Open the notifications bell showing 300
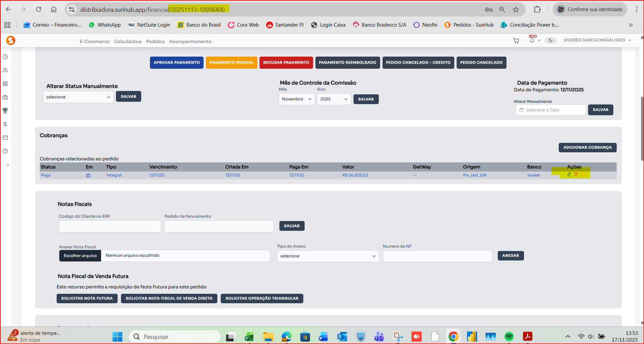Screen dimensions: 644x344 point(532,40)
